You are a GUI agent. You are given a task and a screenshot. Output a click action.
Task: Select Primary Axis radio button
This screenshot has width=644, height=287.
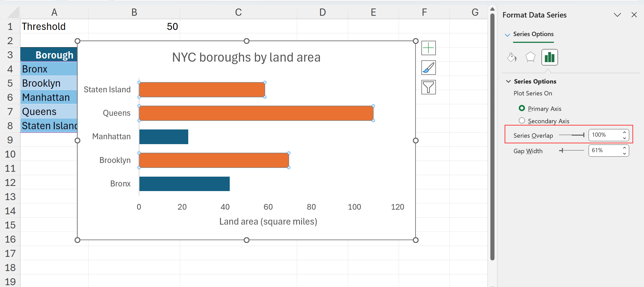tap(522, 108)
